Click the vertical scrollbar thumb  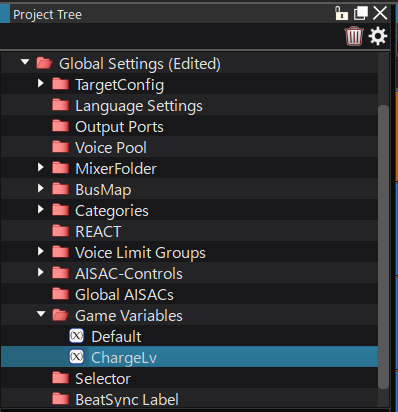click(x=384, y=247)
